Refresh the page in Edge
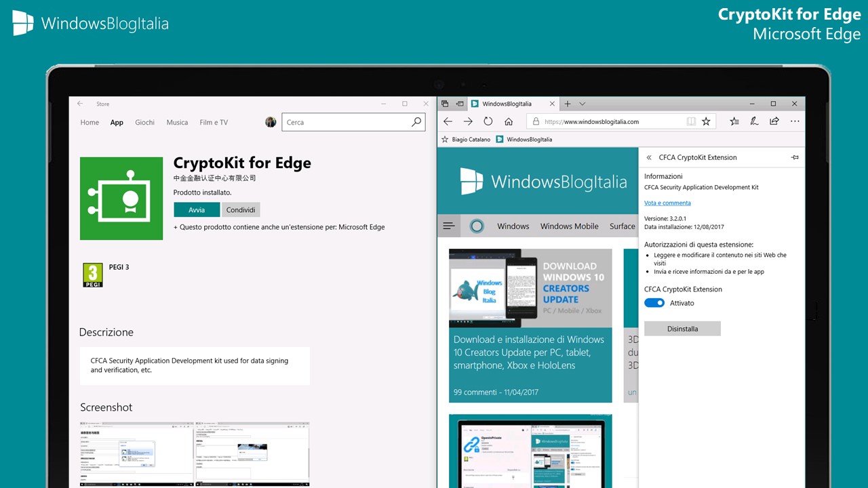The height and width of the screenshot is (488, 868). click(488, 121)
